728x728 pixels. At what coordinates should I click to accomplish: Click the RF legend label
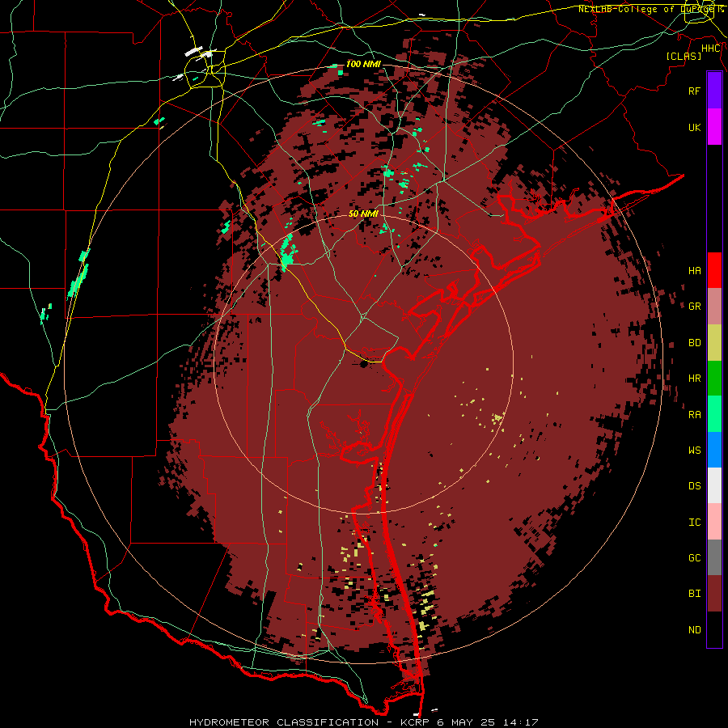click(694, 91)
